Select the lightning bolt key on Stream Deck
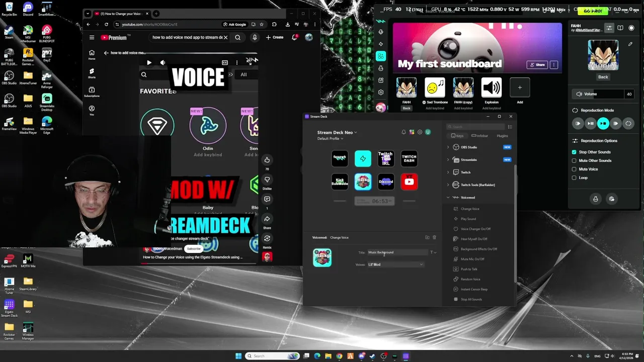The image size is (644, 362). tap(363, 158)
